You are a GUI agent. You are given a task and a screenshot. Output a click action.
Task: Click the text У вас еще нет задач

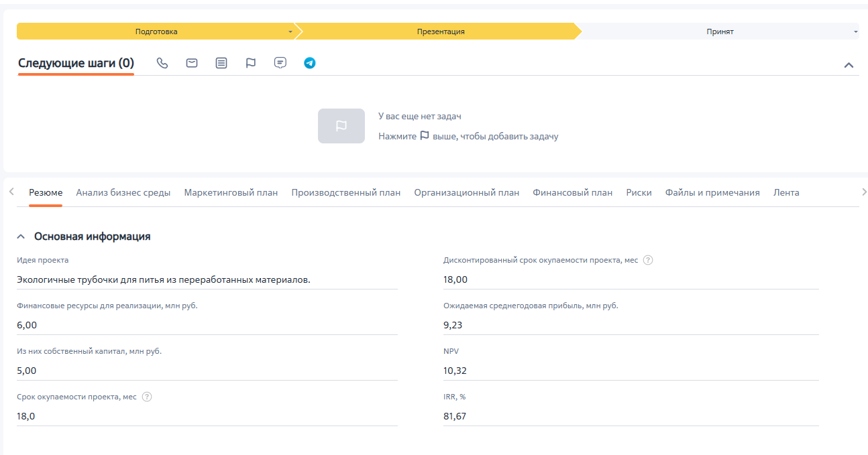pyautogui.click(x=420, y=117)
